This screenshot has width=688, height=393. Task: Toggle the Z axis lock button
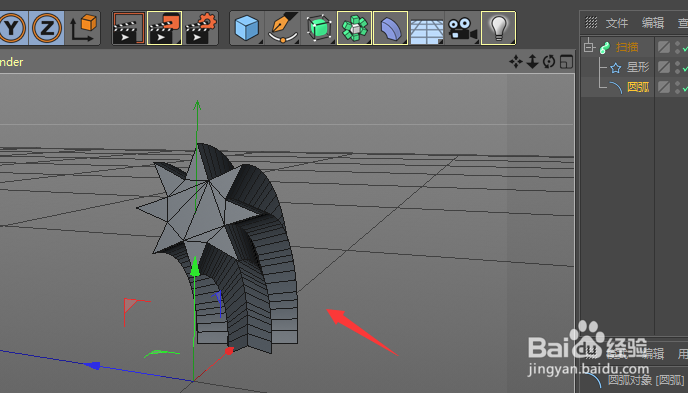point(47,29)
